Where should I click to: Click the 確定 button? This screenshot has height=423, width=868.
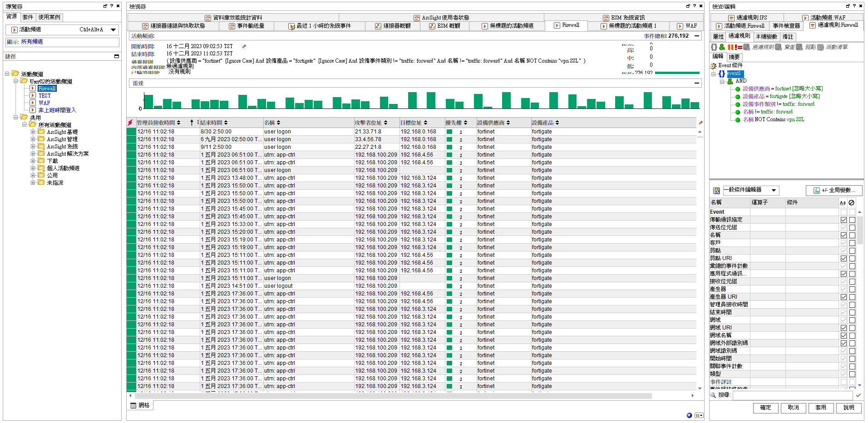point(765,408)
